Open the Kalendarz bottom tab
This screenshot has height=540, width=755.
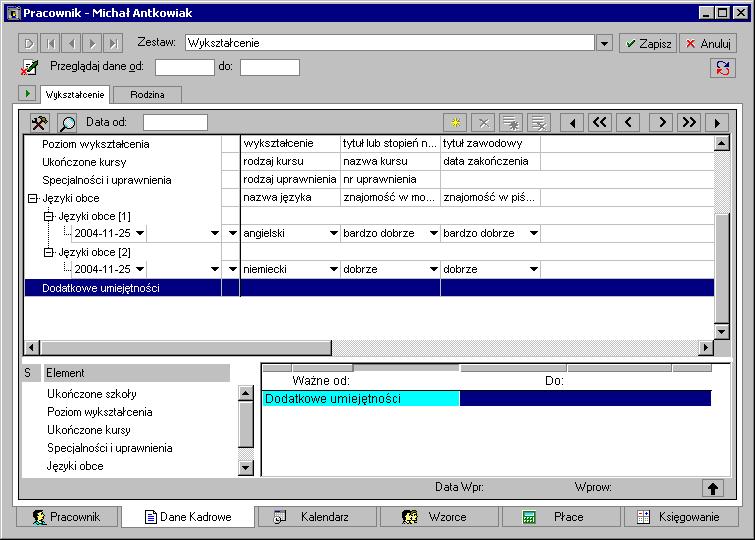[x=317, y=517]
